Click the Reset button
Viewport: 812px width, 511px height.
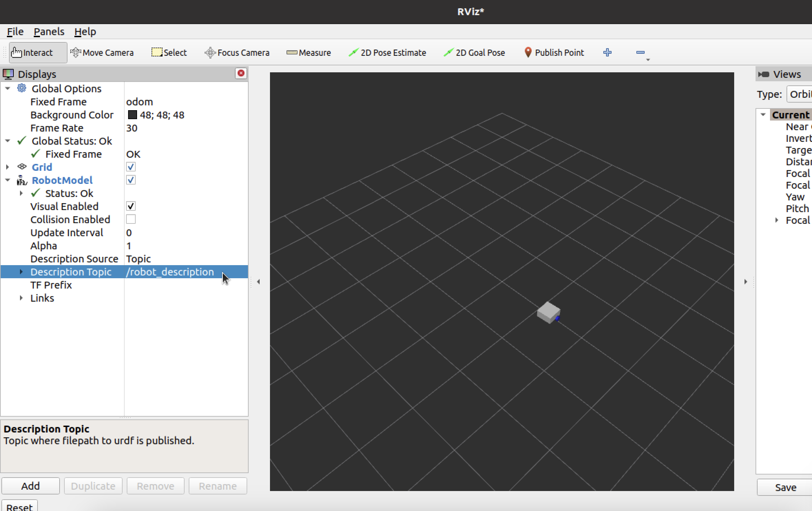click(x=20, y=506)
